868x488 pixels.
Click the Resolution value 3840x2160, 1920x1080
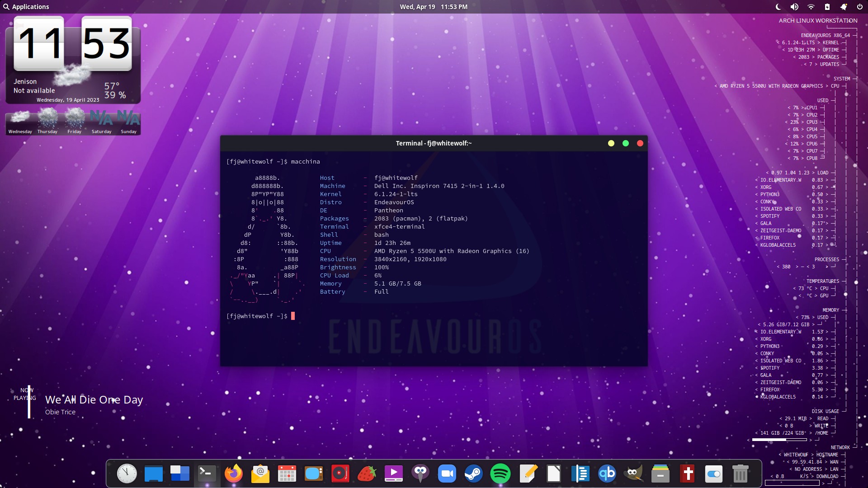410,259
